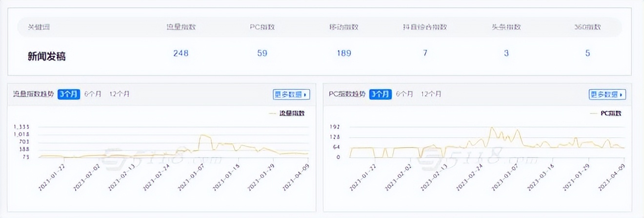Open 更多数据 in PC指数趋势 panel
This screenshot has width=644, height=218.
607,94
